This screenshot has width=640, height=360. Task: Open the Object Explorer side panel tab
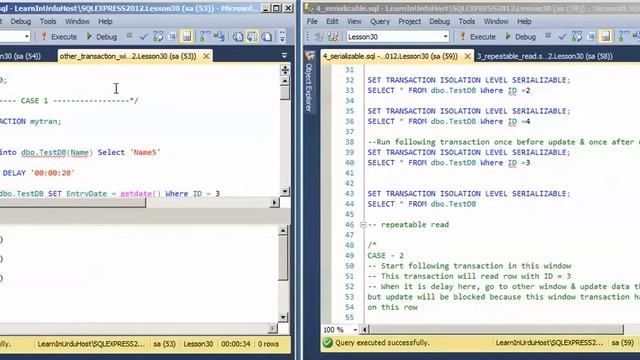(309, 82)
